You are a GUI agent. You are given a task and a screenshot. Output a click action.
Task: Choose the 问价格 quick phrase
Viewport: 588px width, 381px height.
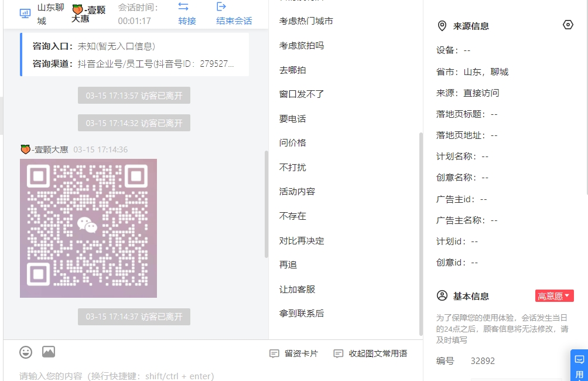292,143
